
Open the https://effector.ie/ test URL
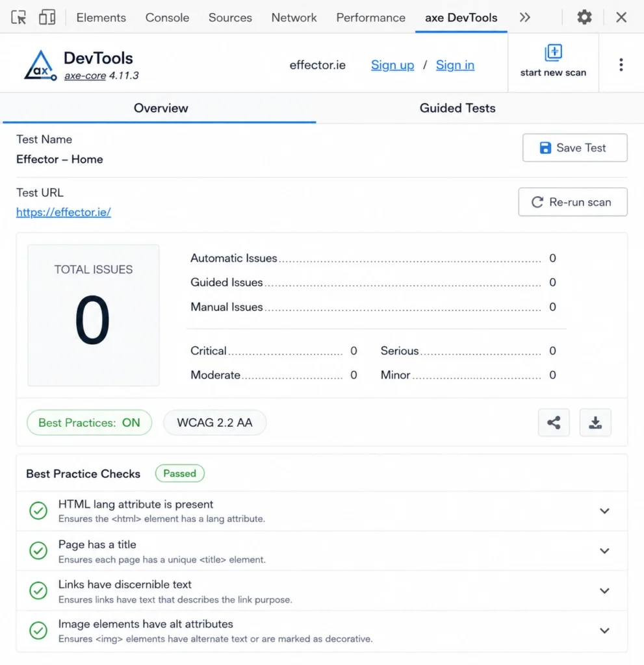[64, 212]
